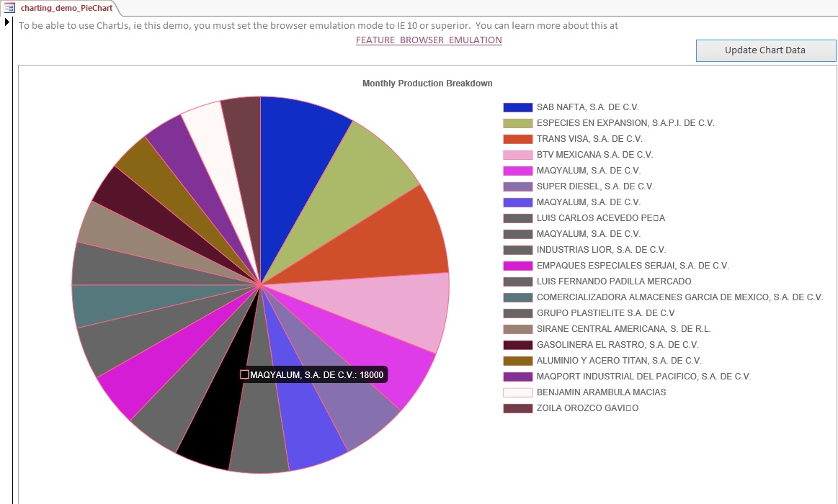Click MAQPORT INDUSTRIAL DEL PACIFICO legend label

point(644,377)
